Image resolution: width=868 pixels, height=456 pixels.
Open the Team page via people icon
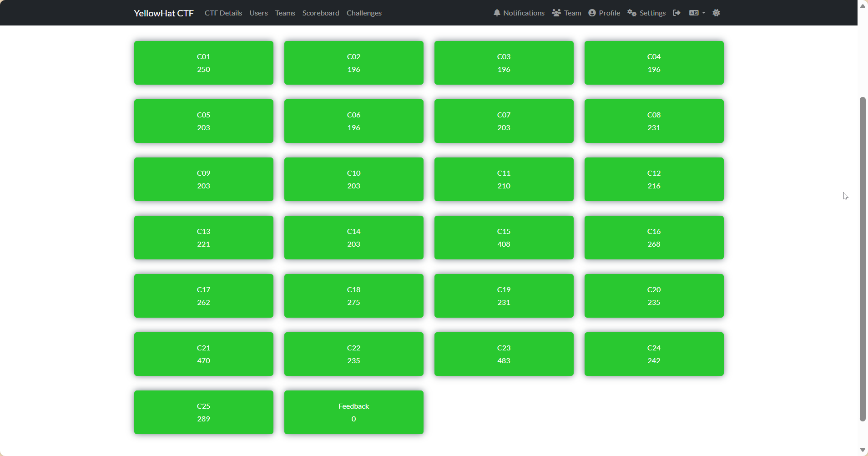(x=556, y=13)
